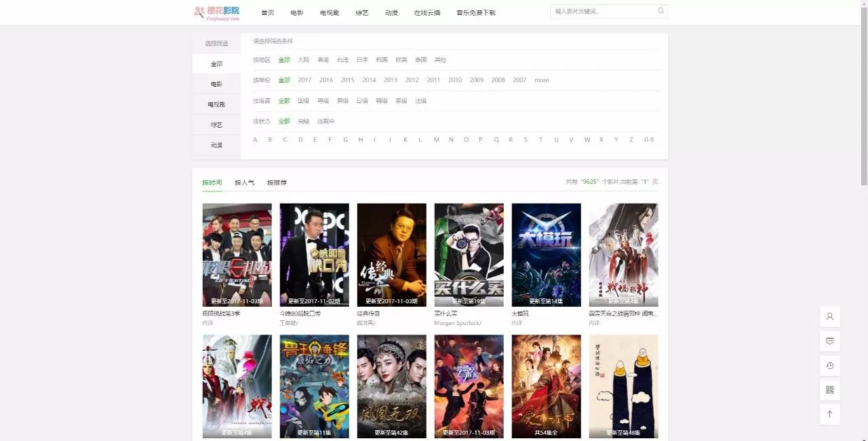Filter language by 国语
Viewport: 868px width, 441px height.
303,100
